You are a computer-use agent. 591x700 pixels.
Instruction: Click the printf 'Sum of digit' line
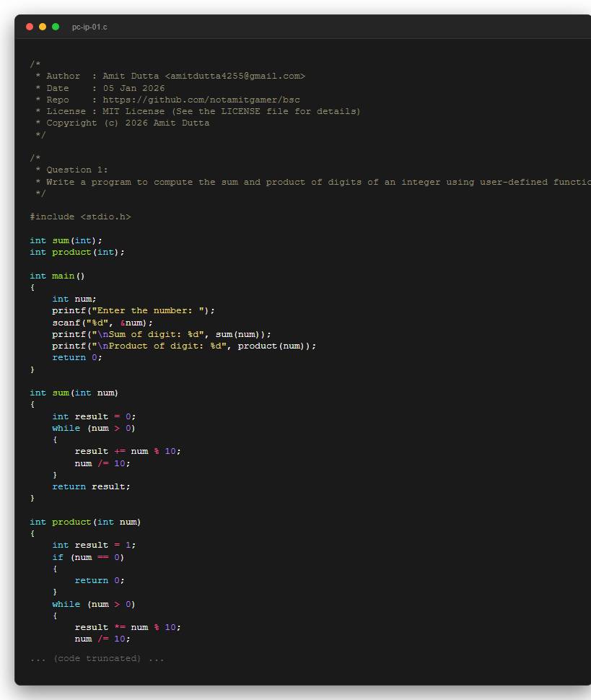[x=162, y=334]
